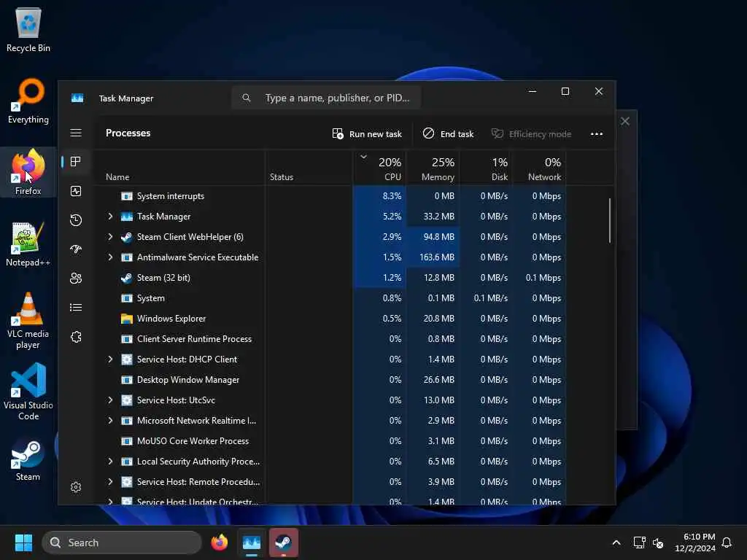Viewport: 747px width, 560px height.
Task: Open the App history icon in sidebar
Action: [75, 220]
